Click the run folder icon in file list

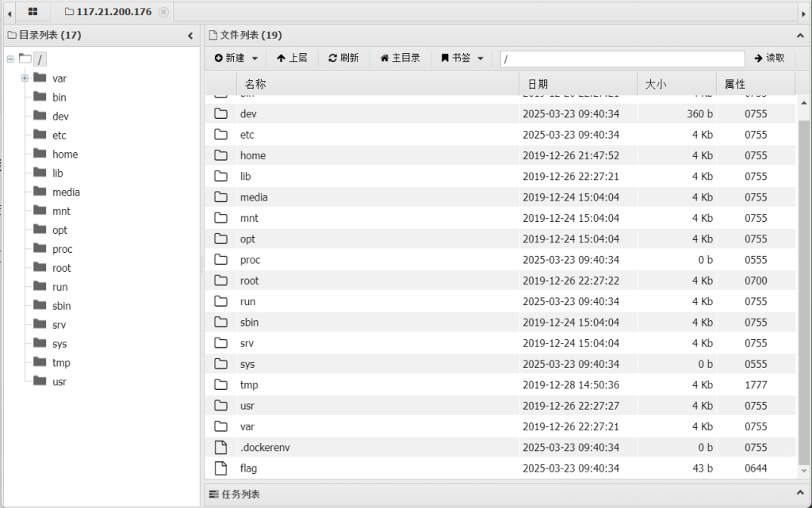(x=220, y=301)
